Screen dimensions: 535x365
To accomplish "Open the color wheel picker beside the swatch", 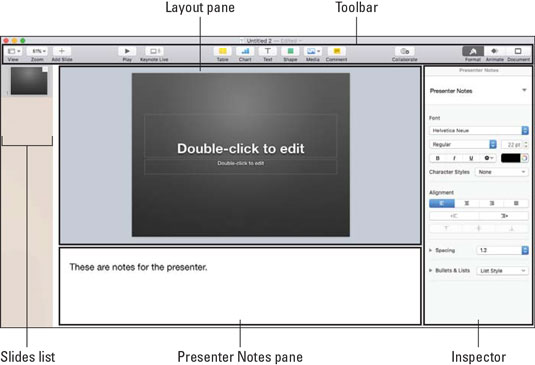I will (x=524, y=158).
